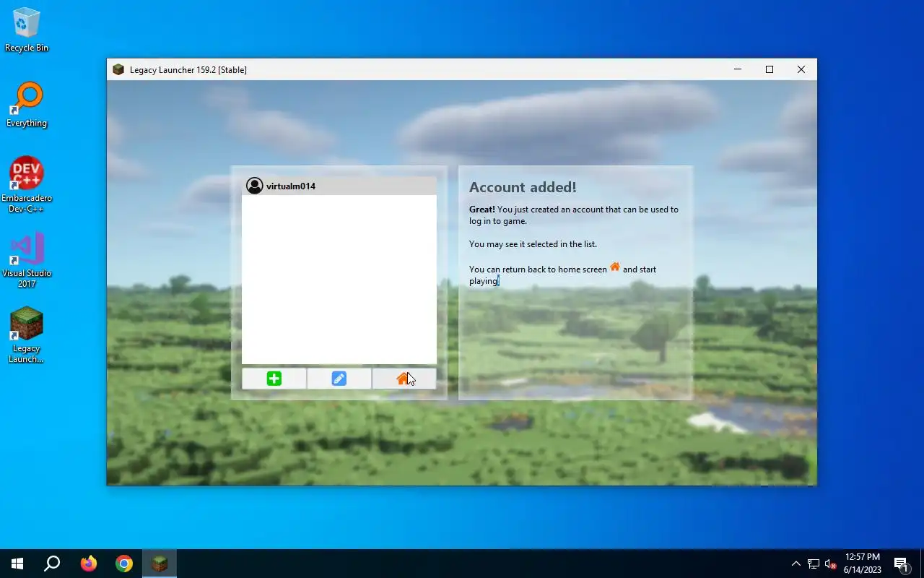Open taskbar search magnifier
This screenshot has height=578, width=924.
point(52,564)
